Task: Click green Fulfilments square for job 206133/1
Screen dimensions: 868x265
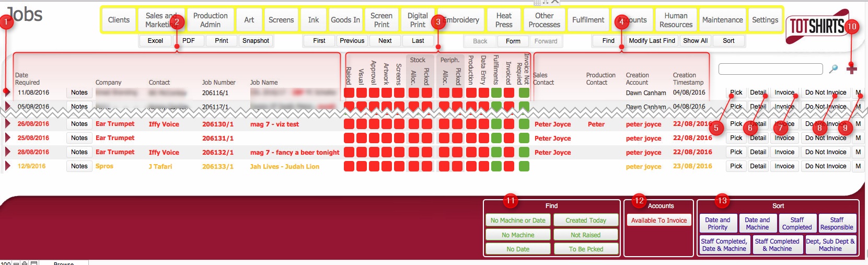Action: [496, 167]
